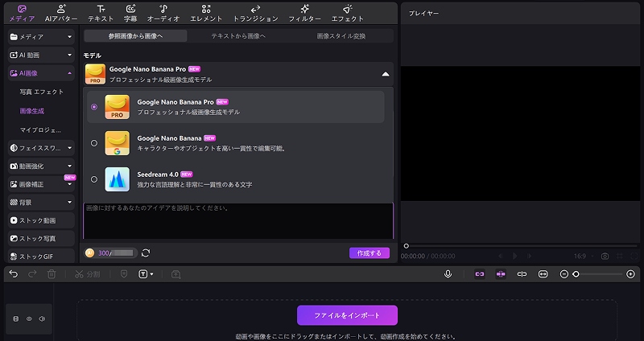
Task: Click the timeline zoom slider handle
Action: click(x=576, y=274)
